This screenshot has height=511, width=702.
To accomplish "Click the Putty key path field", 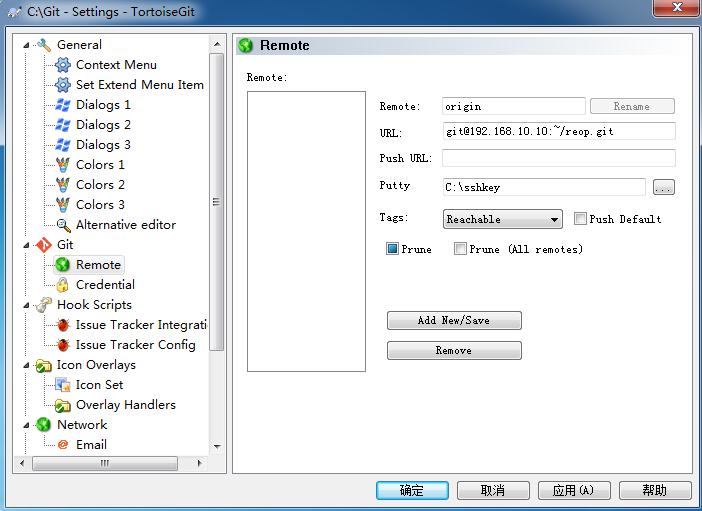I will 544,187.
